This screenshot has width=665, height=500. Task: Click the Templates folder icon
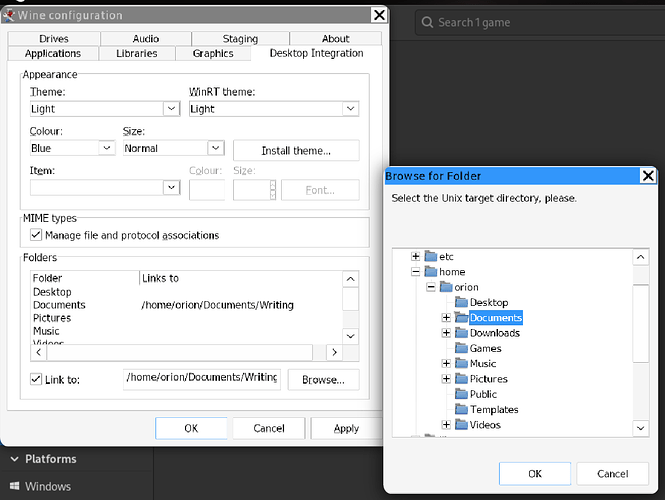(x=461, y=409)
